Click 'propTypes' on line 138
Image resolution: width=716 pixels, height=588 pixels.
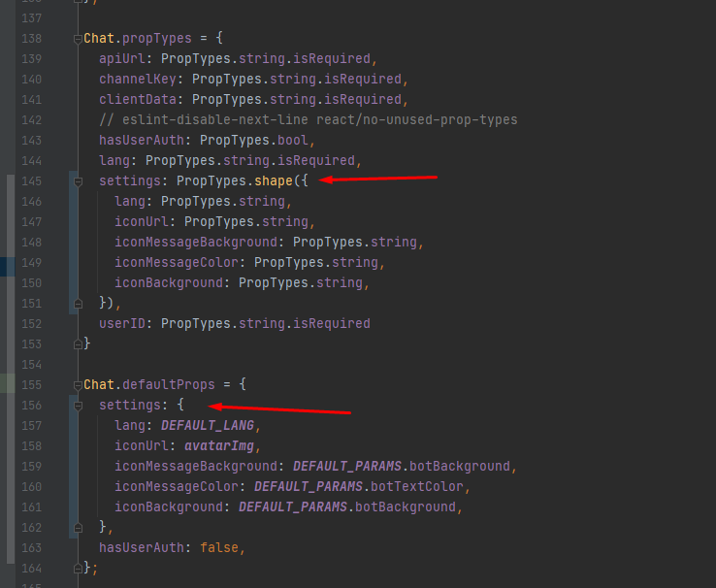click(157, 39)
